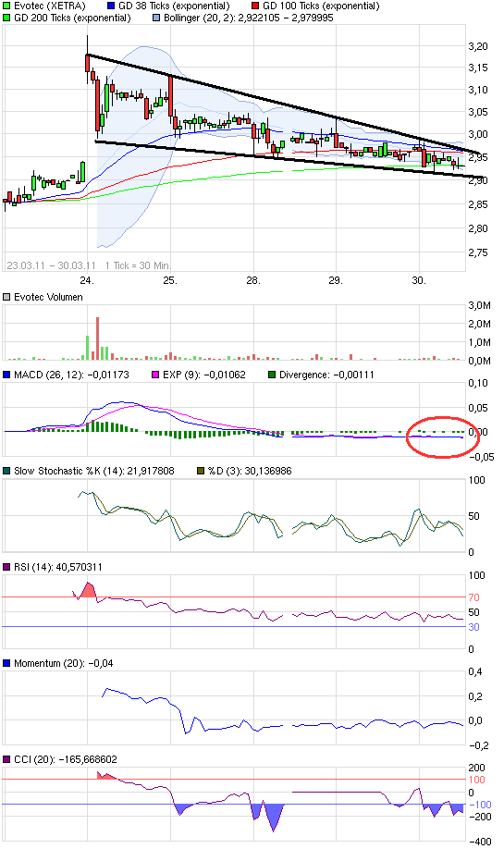Click the red 100 CCI level label

(476, 780)
